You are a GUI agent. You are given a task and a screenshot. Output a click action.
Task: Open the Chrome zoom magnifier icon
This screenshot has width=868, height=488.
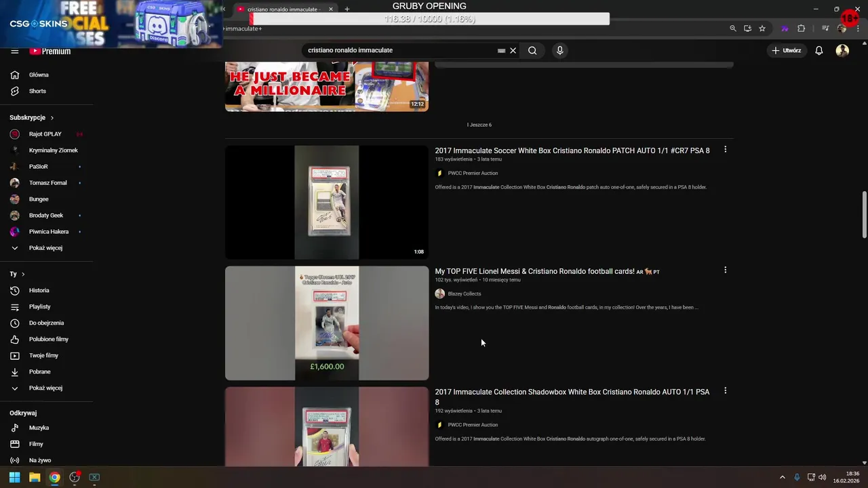pos(732,28)
